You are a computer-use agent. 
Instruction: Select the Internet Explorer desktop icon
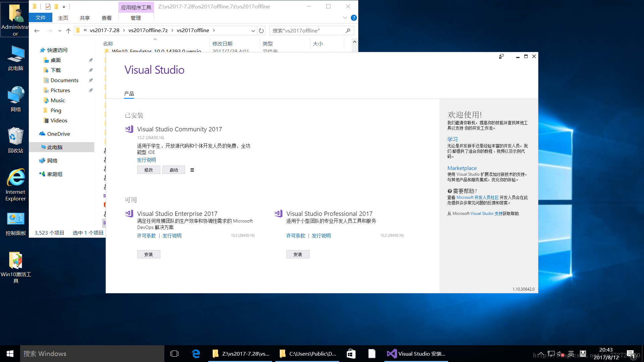(15, 185)
